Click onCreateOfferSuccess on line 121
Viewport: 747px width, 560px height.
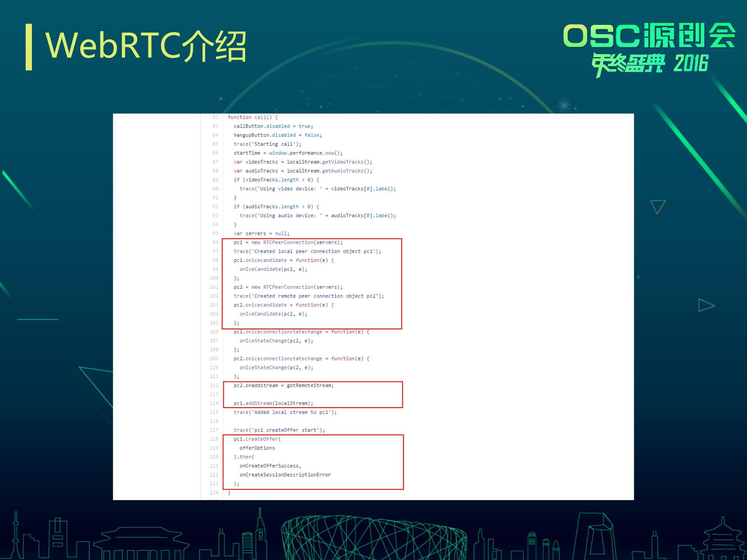pyautogui.click(x=270, y=465)
